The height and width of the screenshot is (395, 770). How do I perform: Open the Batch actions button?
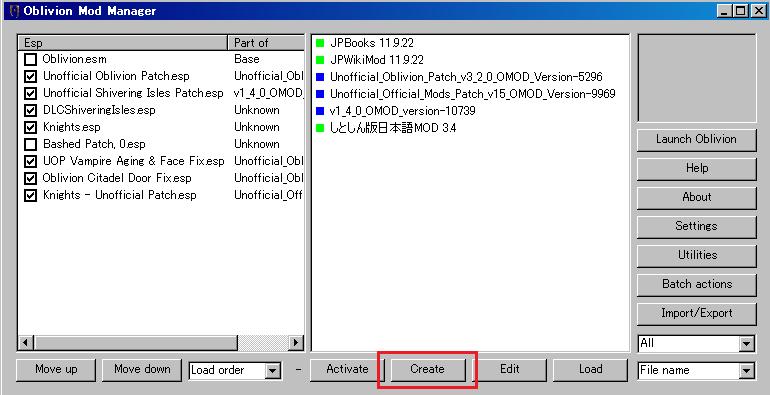pos(696,284)
